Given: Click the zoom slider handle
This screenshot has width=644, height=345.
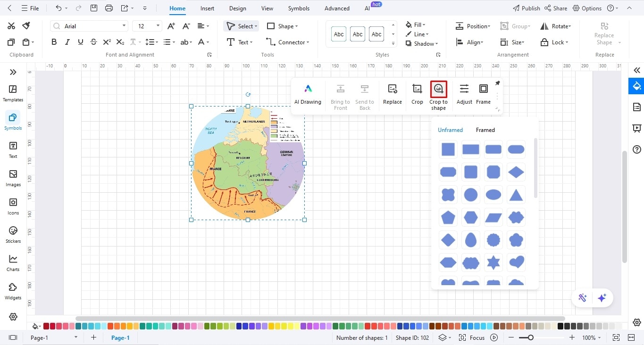Looking at the screenshot, I should 531,337.
